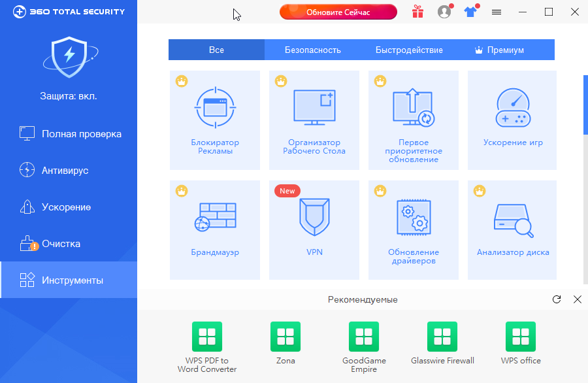The height and width of the screenshot is (383, 588).
Task: Go to Полная проверка in sidebar
Action: click(x=69, y=134)
